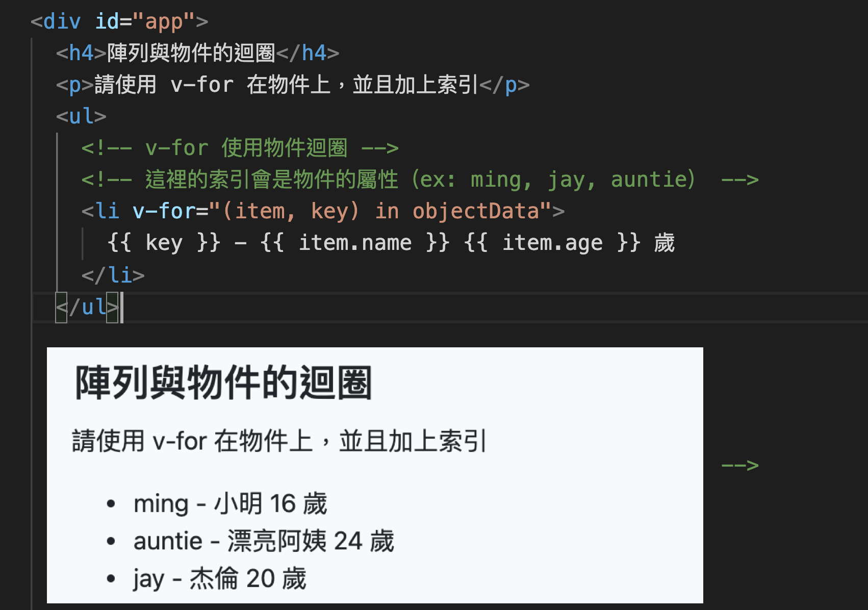Click the {{ item.name }} interpolation
The width and height of the screenshot is (868, 610).
(355, 243)
